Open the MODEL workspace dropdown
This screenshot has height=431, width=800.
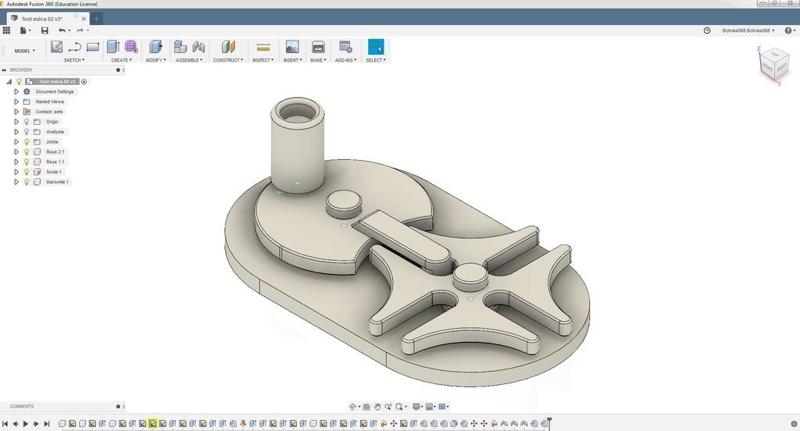coord(24,51)
